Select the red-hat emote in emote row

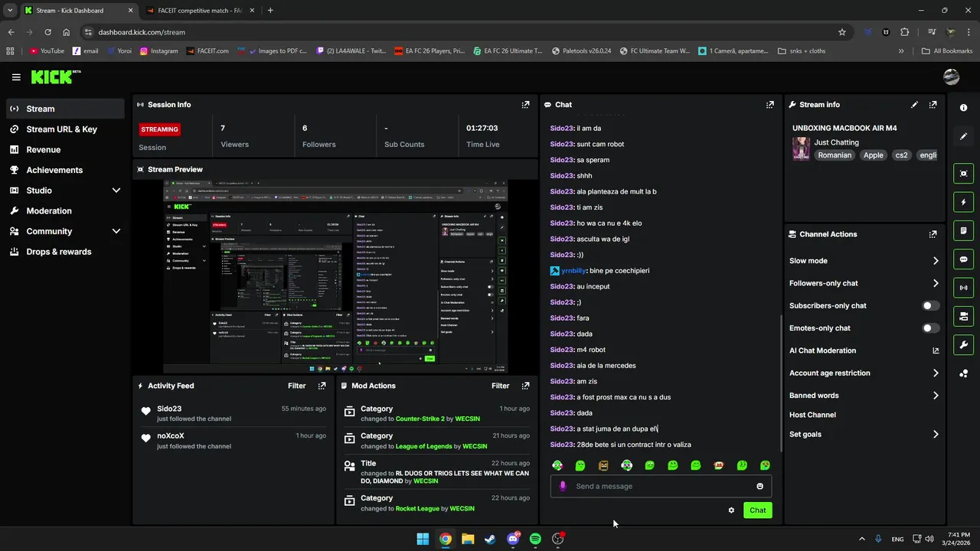[x=718, y=465]
